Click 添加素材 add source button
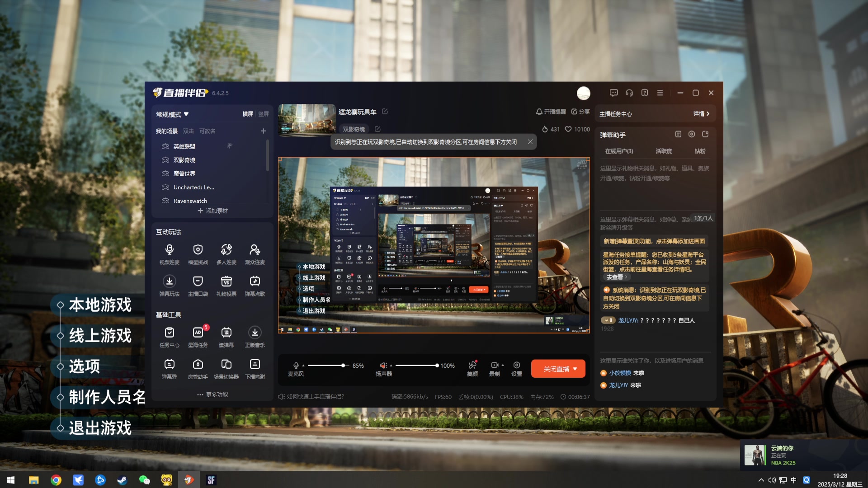Screen dimensions: 868x488 tap(212, 211)
